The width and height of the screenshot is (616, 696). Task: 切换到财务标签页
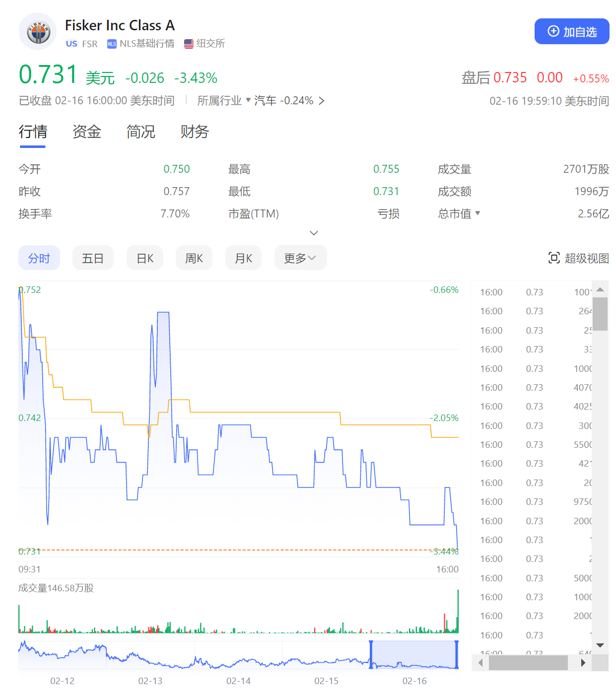pyautogui.click(x=194, y=132)
